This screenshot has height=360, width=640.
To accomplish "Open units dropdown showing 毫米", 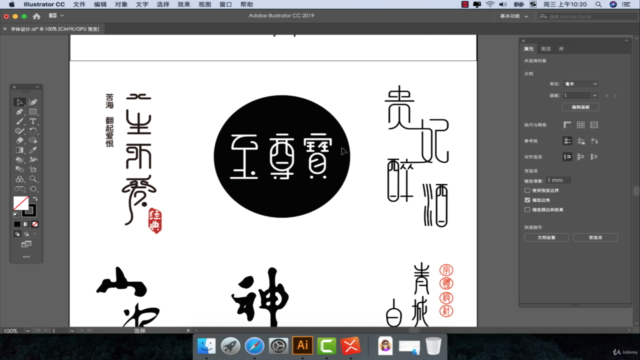I will [x=581, y=84].
